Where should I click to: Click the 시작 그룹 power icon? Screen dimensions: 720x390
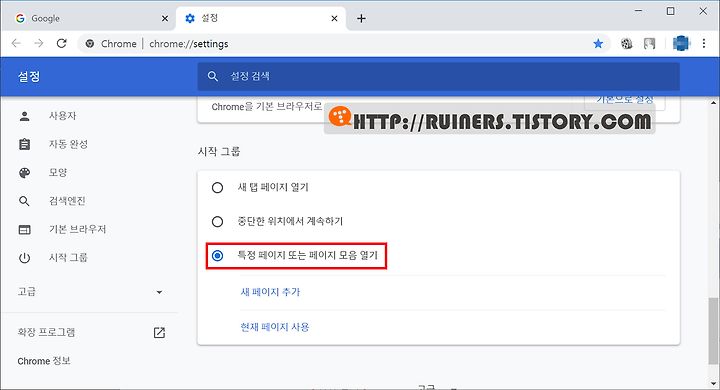[x=25, y=258]
